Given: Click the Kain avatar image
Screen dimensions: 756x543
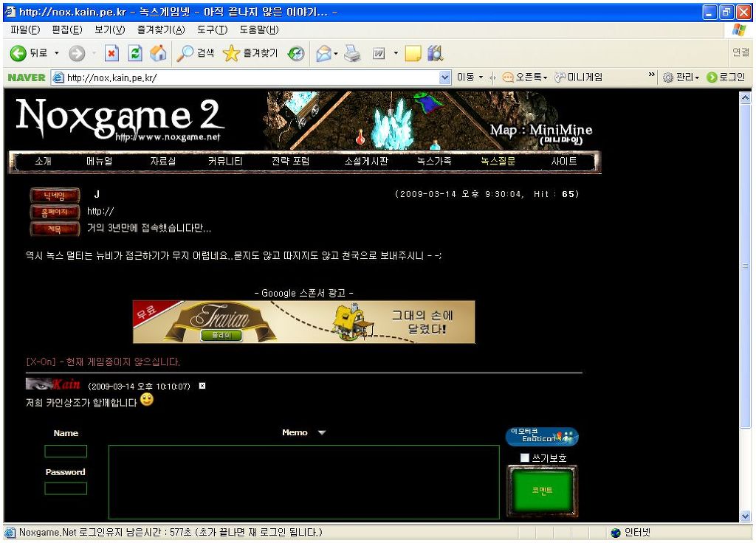Looking at the screenshot, I should (53, 384).
